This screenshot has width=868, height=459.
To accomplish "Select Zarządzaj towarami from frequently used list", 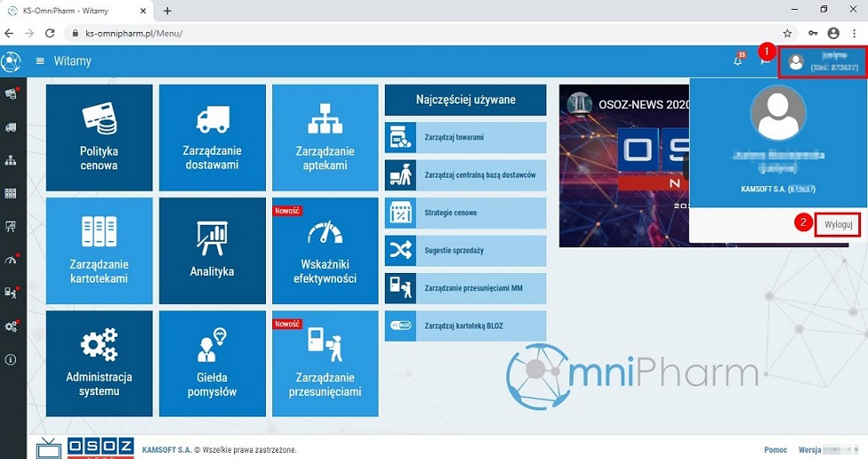I will pyautogui.click(x=465, y=137).
